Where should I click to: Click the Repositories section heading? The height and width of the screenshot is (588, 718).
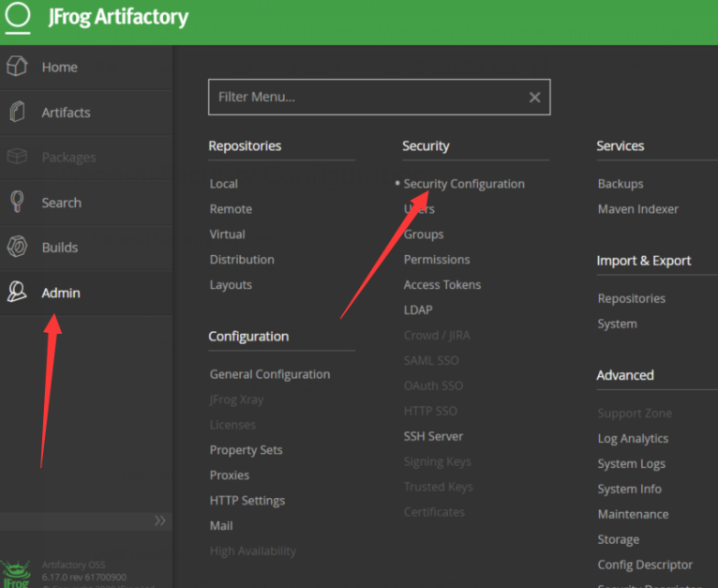[245, 145]
